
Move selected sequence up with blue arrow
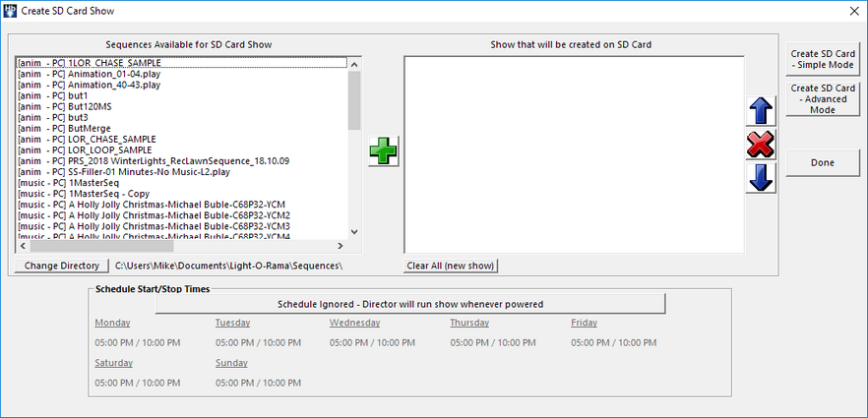click(x=761, y=110)
